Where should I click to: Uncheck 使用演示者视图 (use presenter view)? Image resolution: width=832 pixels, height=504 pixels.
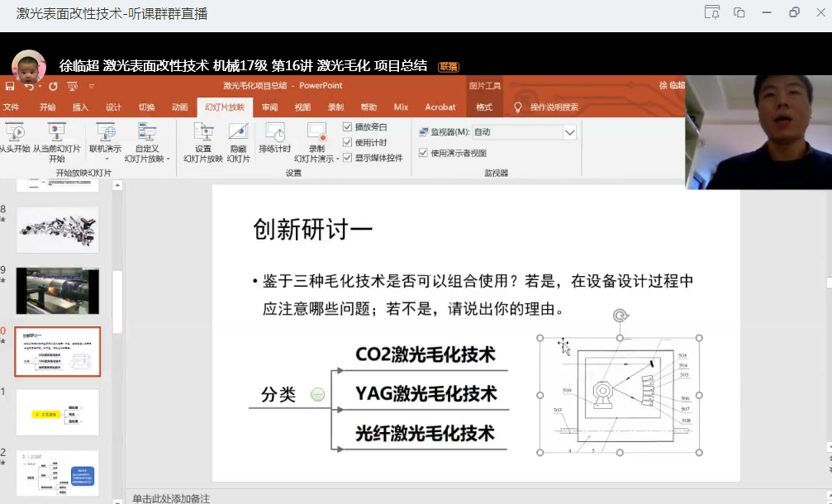(424, 153)
